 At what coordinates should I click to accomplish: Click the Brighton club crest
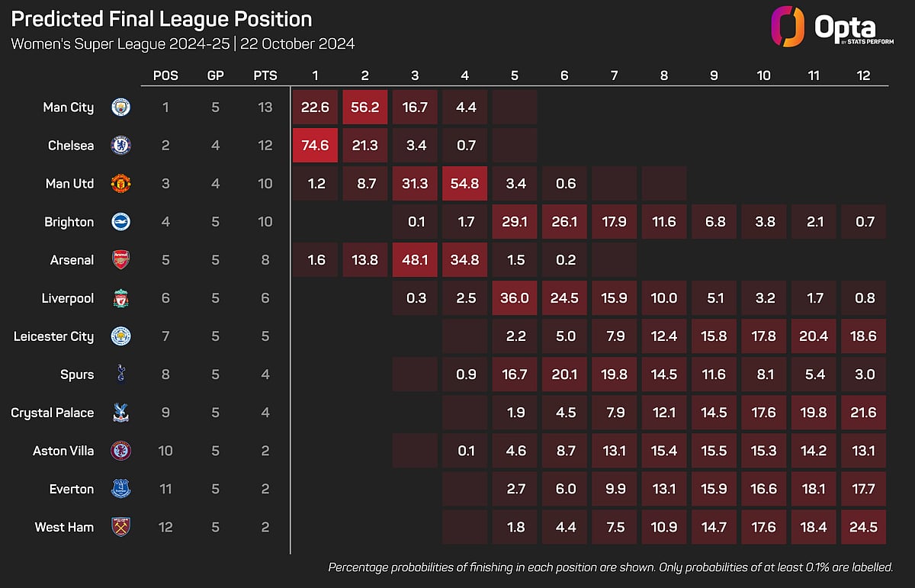pos(121,222)
